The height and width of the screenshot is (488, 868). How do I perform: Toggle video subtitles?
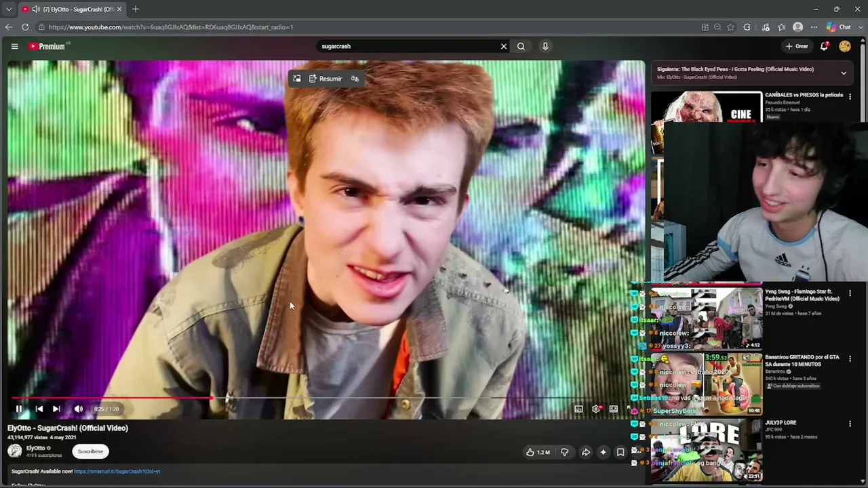(578, 409)
